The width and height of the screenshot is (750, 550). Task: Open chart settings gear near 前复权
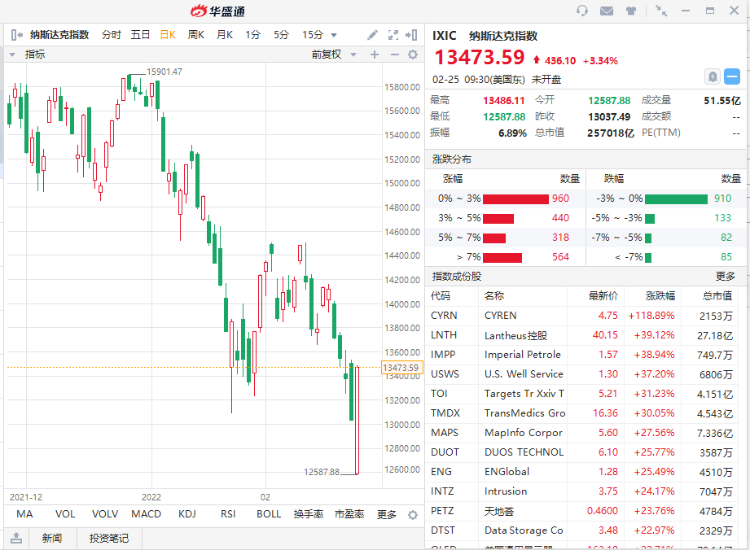tap(413, 55)
